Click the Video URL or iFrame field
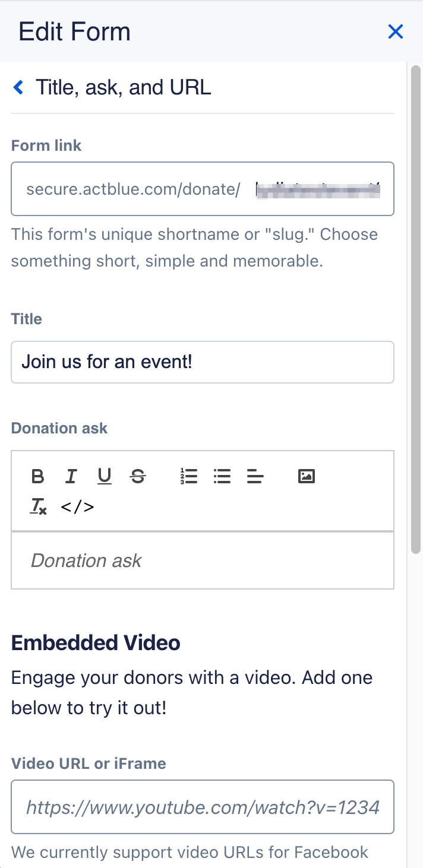423x868 pixels. (203, 807)
